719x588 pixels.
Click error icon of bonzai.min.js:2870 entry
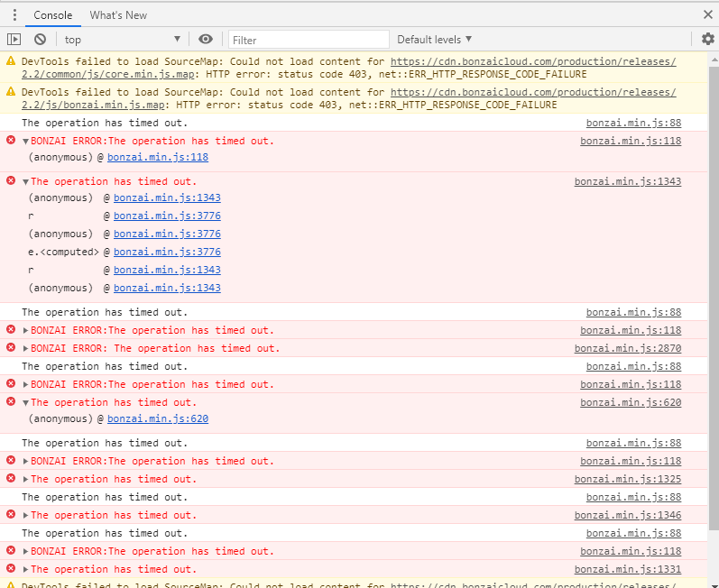pos(11,347)
